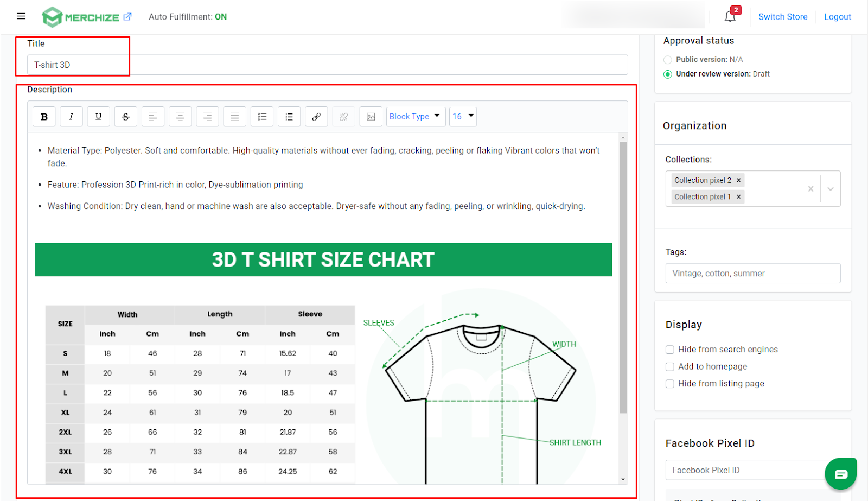Insert a bulleted list
Image resolution: width=868 pixels, height=501 pixels.
pos(262,117)
